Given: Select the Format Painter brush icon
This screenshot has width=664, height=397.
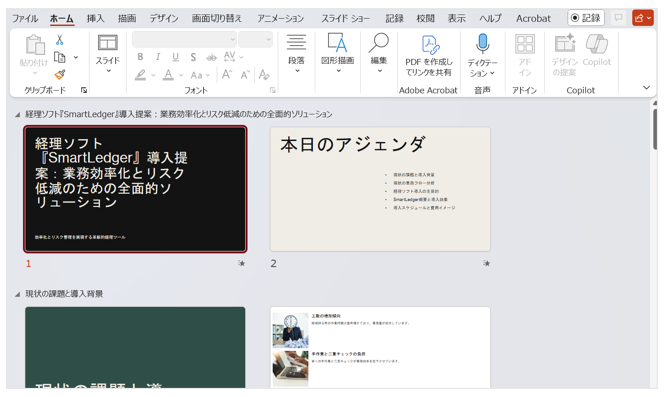Looking at the screenshot, I should coord(60,75).
